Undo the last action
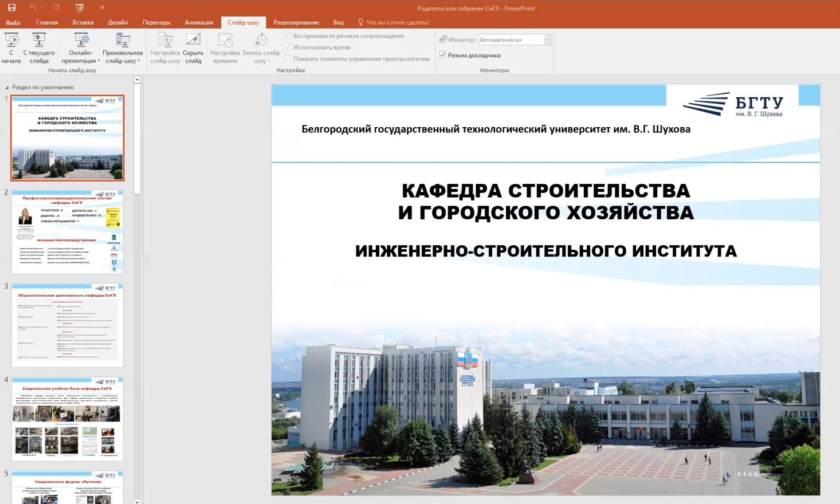This screenshot has width=840, height=504. (33, 7)
